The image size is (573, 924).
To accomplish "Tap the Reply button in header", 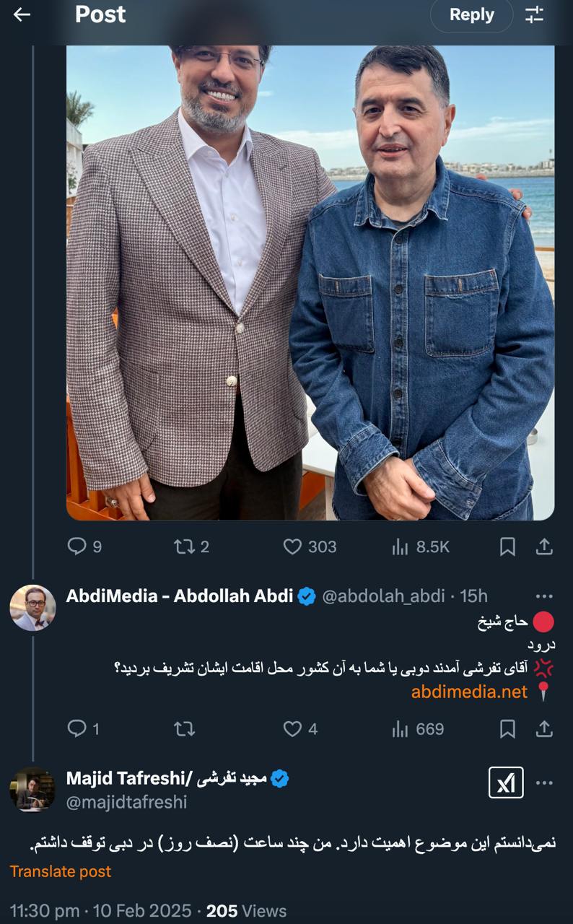I will [x=471, y=14].
